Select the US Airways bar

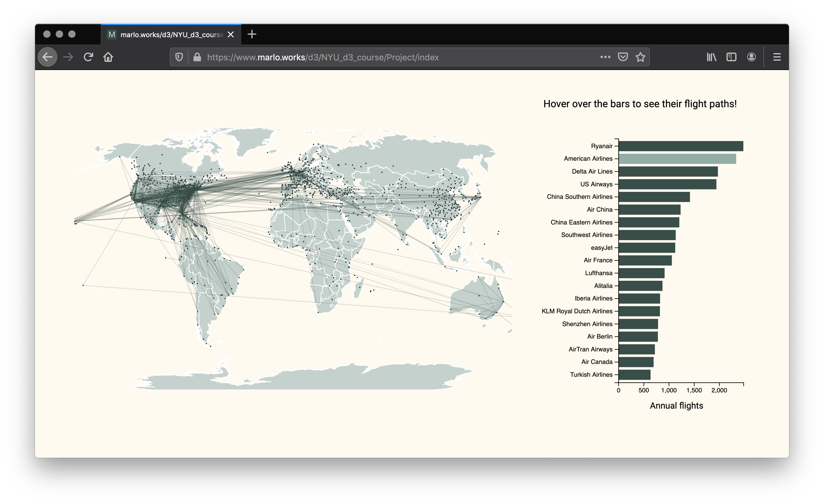[x=667, y=184]
